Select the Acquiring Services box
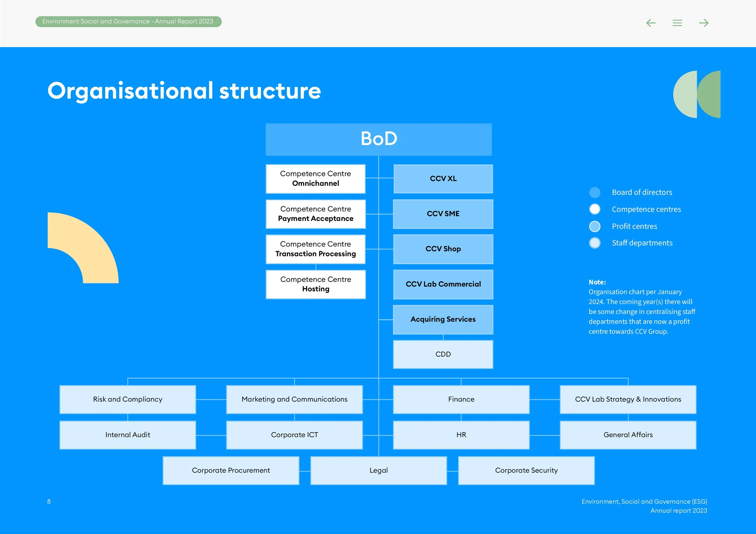Viewport: 756px width, 534px height. 443,319
